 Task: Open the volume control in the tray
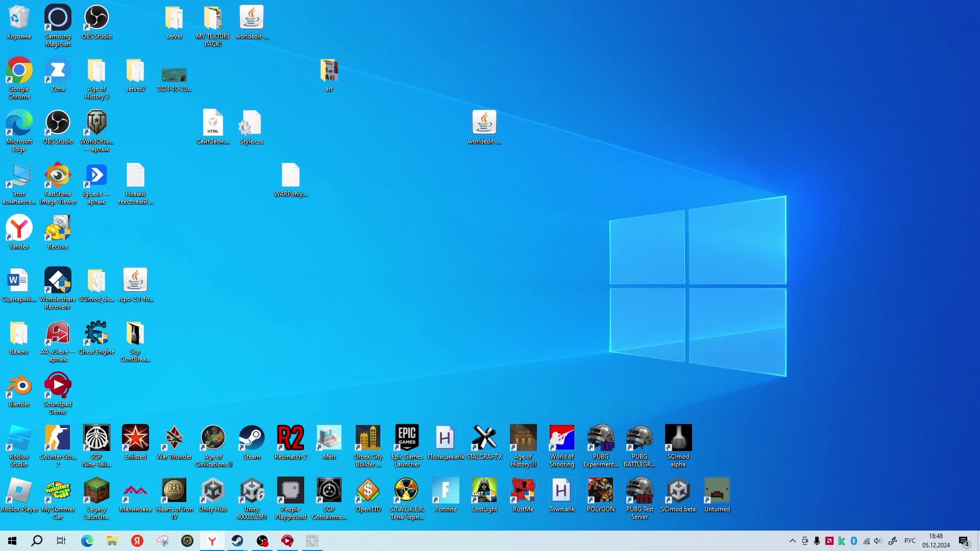tap(878, 541)
